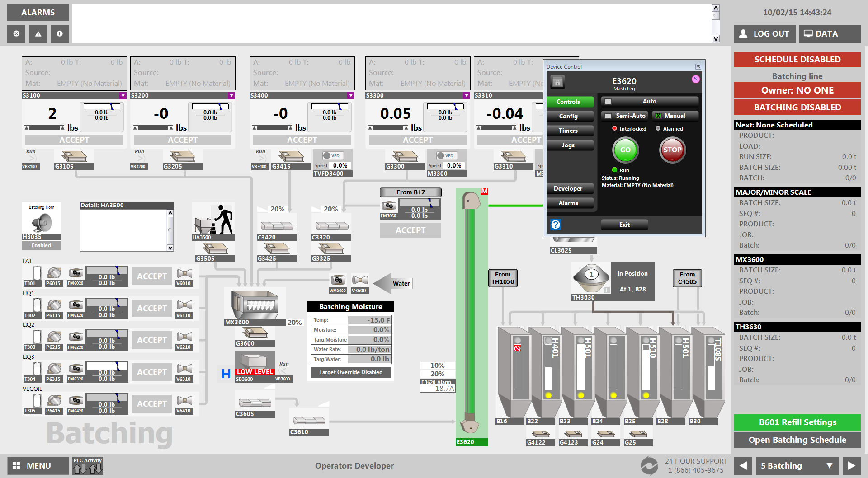Select gate G3415 icon
This screenshot has height=478, width=868.
click(x=291, y=156)
